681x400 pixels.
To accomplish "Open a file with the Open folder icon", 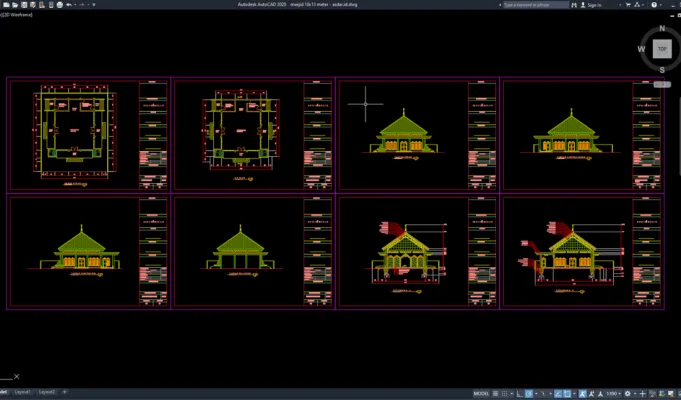I will coord(15,5).
